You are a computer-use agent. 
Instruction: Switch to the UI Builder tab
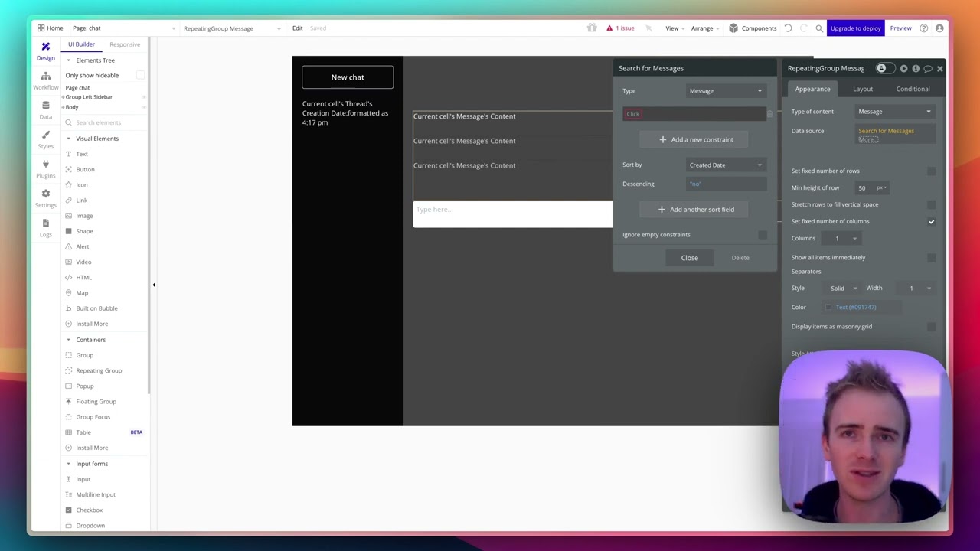click(x=81, y=44)
